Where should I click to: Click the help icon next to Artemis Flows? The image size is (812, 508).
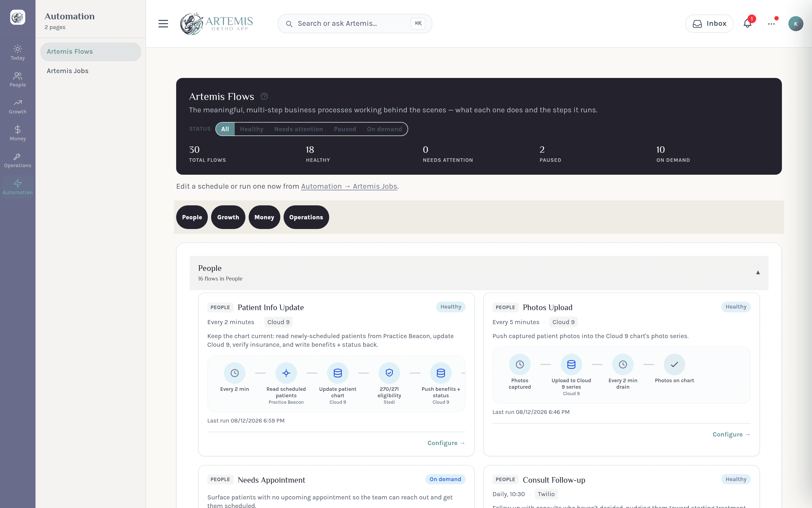click(264, 96)
